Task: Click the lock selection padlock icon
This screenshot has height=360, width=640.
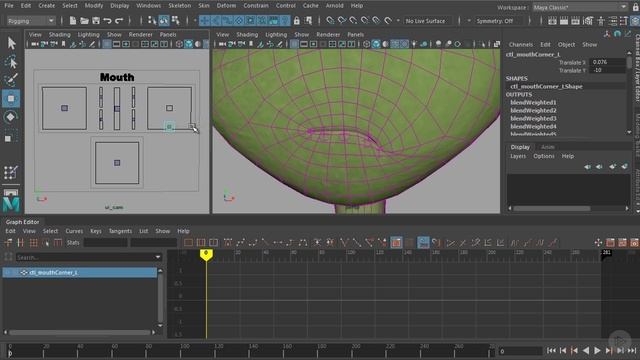Action: (x=297, y=20)
